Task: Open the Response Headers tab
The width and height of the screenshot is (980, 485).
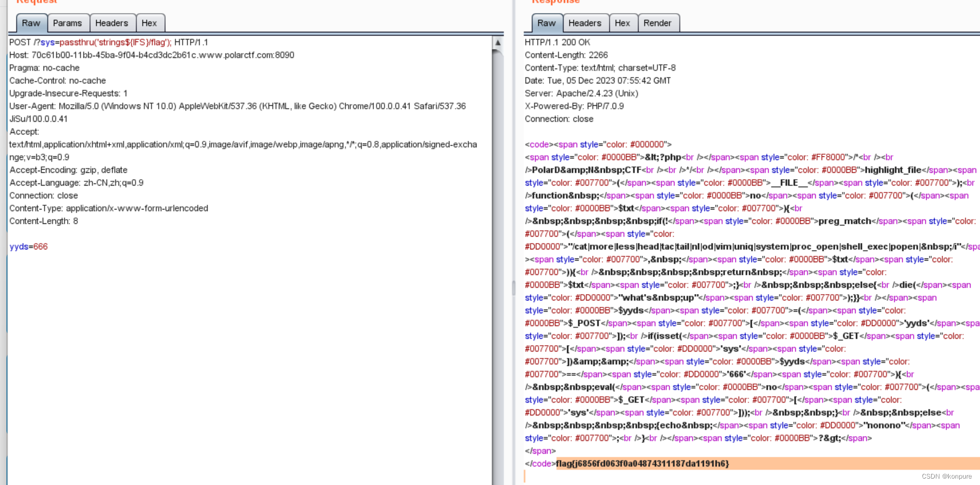Action: pyautogui.click(x=585, y=23)
